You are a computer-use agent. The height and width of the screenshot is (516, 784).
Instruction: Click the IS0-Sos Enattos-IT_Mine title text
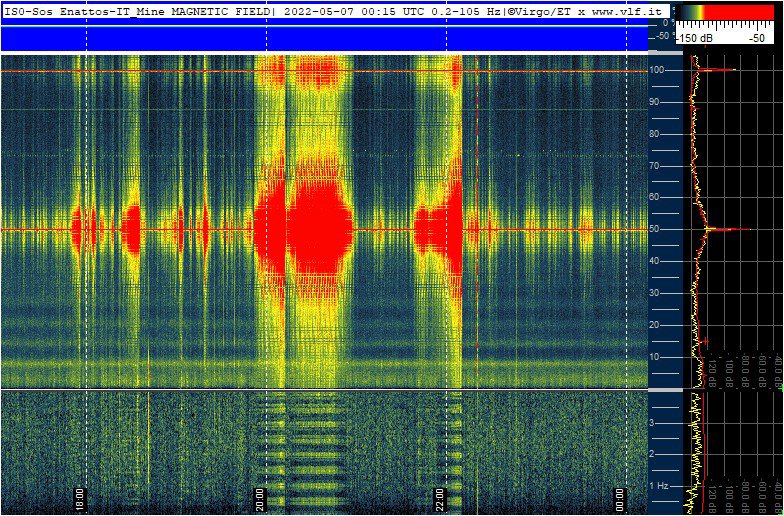(70, 11)
